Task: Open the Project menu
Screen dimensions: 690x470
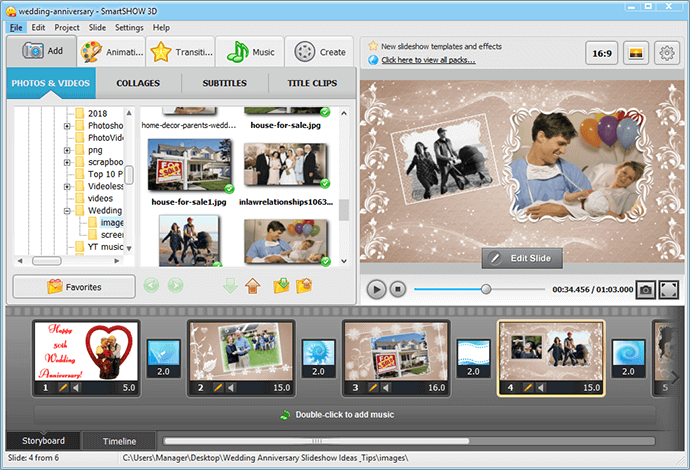Action: [67, 28]
